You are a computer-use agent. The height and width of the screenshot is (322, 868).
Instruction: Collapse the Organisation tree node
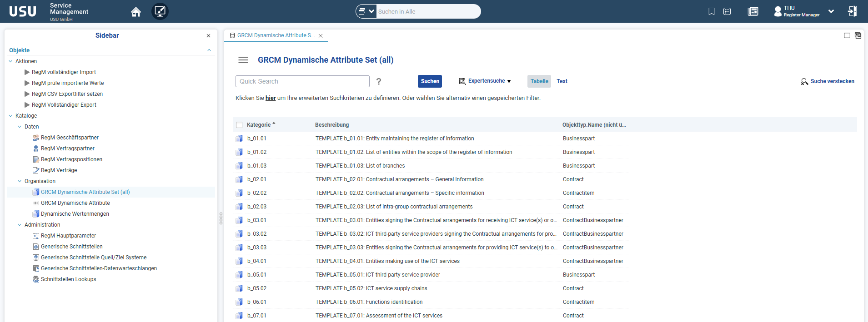[20, 181]
